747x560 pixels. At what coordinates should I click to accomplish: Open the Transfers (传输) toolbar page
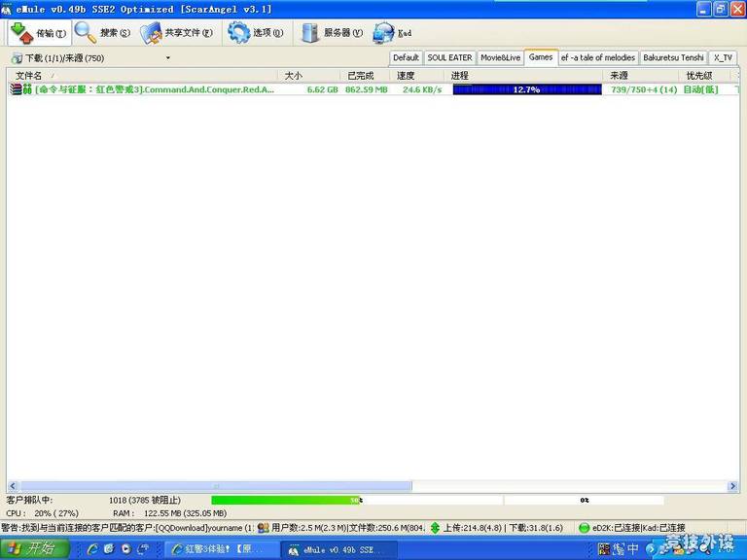coord(39,33)
